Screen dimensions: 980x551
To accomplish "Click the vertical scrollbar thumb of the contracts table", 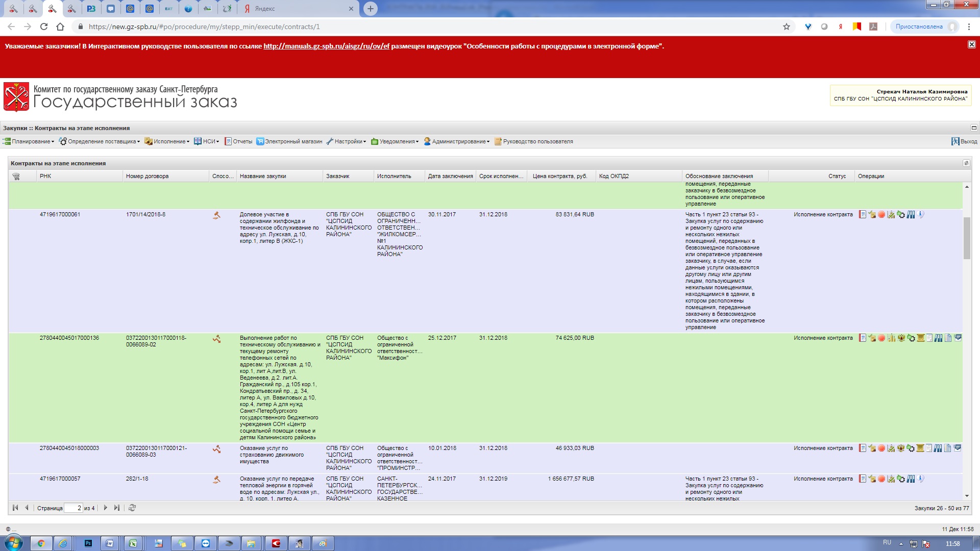I will point(967,238).
